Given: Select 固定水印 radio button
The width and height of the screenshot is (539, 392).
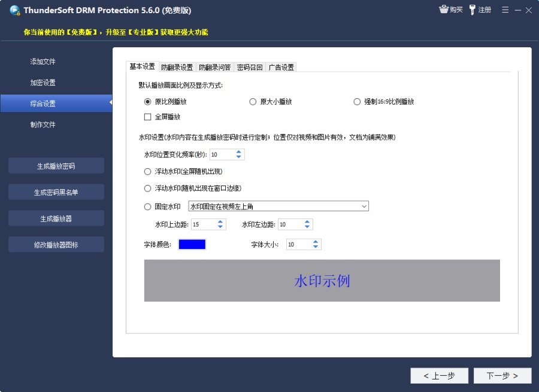Looking at the screenshot, I should [x=147, y=207].
